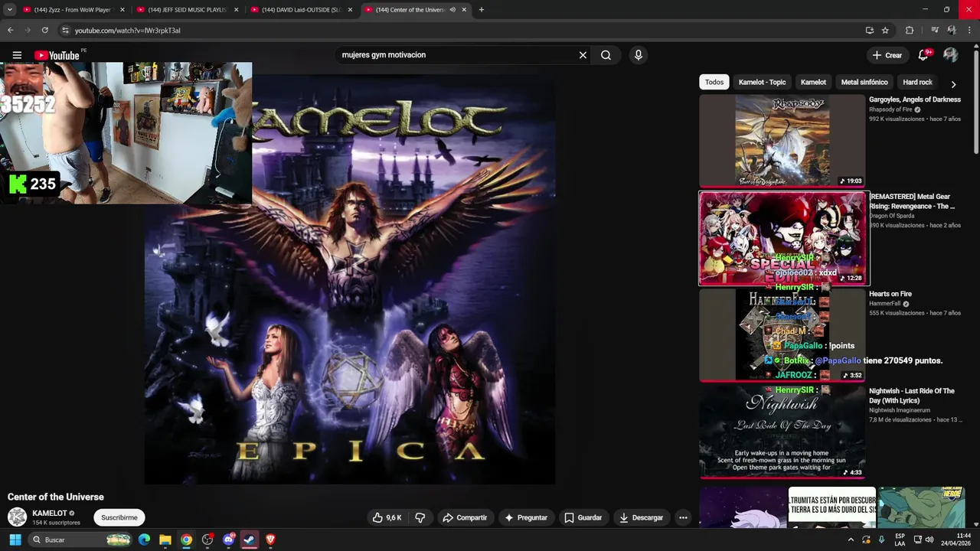Image resolution: width=980 pixels, height=551 pixels.
Task: Dislike the video
Action: 420,517
